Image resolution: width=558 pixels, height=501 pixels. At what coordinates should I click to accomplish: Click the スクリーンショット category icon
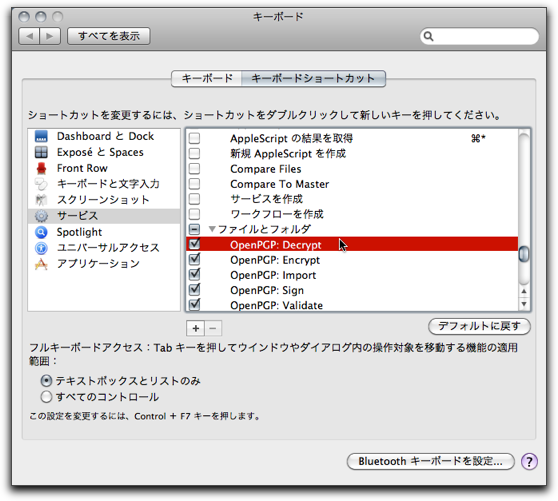pos(41,200)
